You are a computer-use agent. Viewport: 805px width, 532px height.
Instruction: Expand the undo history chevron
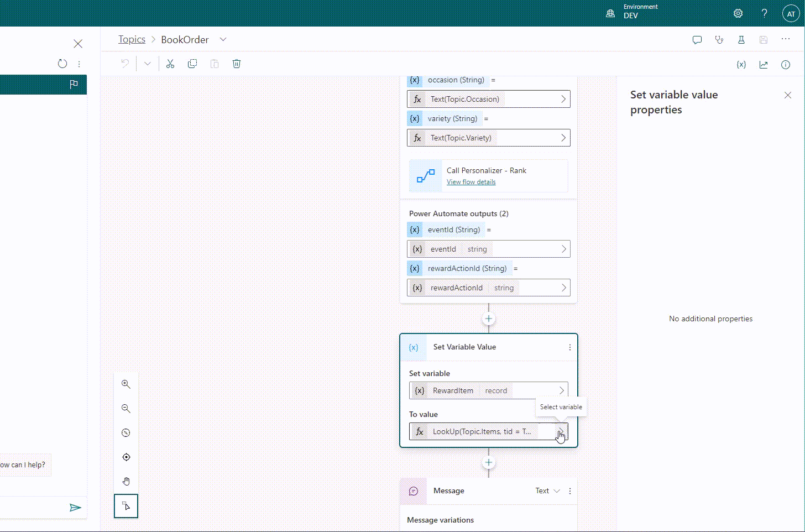147,64
